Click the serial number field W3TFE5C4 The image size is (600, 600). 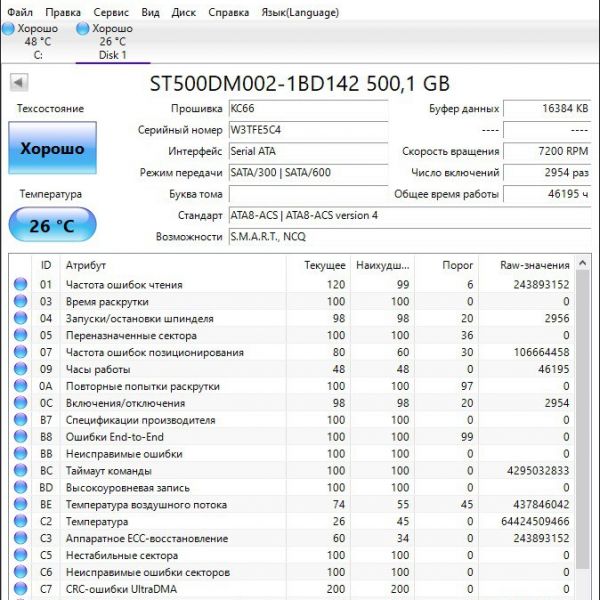(x=308, y=130)
